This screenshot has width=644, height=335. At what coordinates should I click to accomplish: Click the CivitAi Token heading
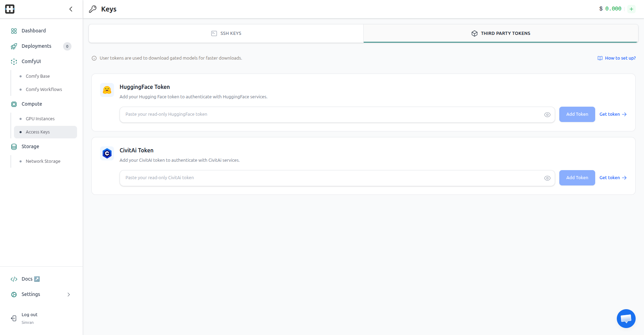[x=136, y=150]
